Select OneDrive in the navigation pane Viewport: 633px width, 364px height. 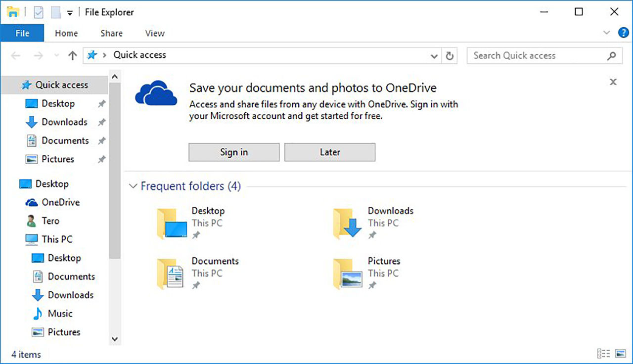click(60, 202)
